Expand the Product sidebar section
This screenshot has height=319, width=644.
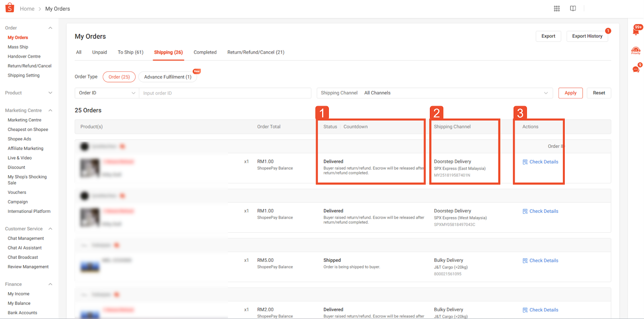(50, 93)
